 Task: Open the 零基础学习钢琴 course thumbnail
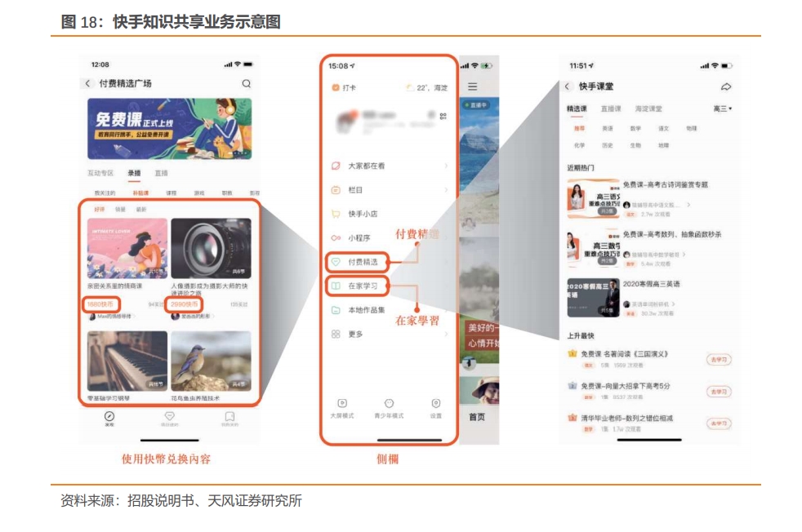tap(127, 361)
